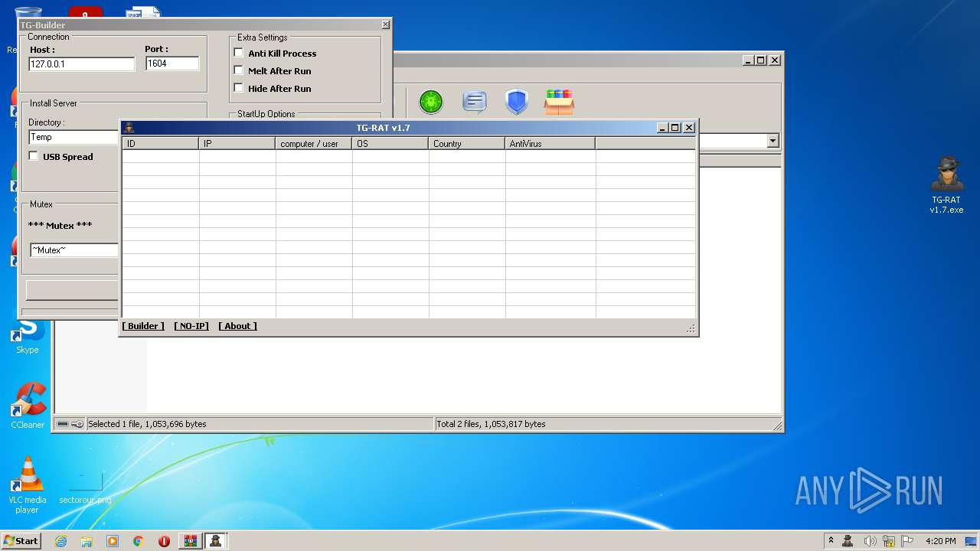
Task: Click the blue shield toolbar icon
Action: pos(517,102)
